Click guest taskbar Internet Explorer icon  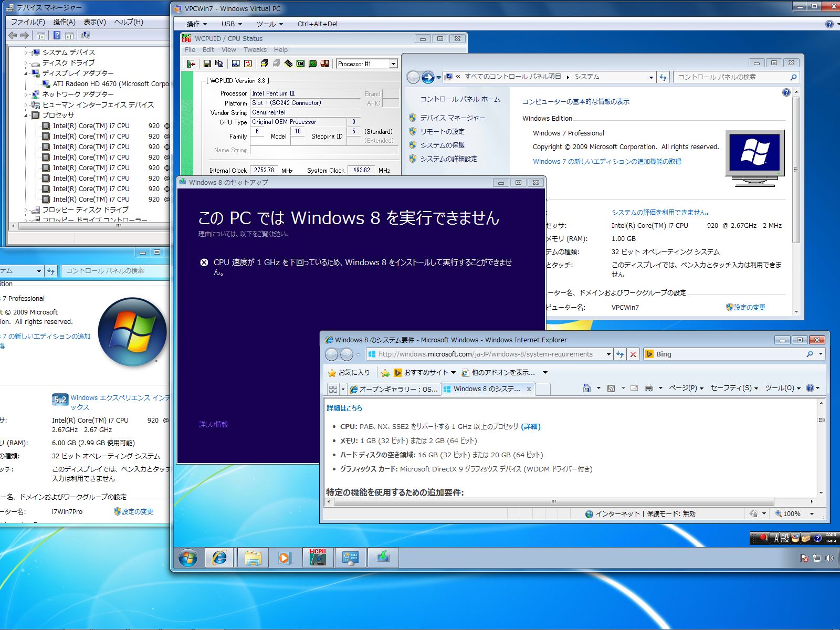(219, 558)
